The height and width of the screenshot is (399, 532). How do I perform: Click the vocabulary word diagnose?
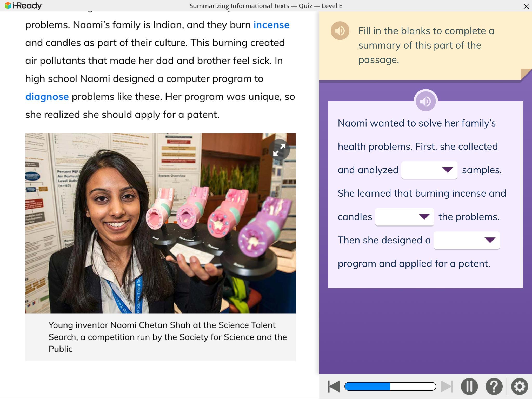pyautogui.click(x=47, y=97)
